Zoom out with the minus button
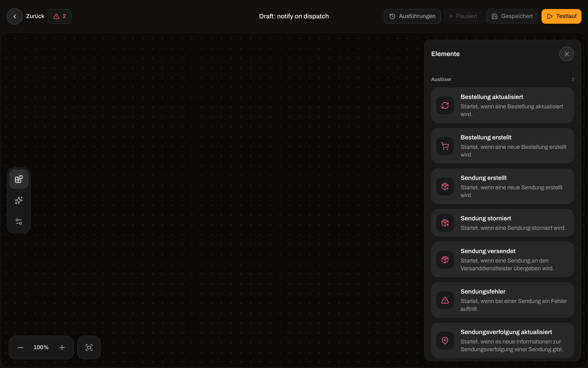Screen dimensions: 588x368 pos(20,348)
